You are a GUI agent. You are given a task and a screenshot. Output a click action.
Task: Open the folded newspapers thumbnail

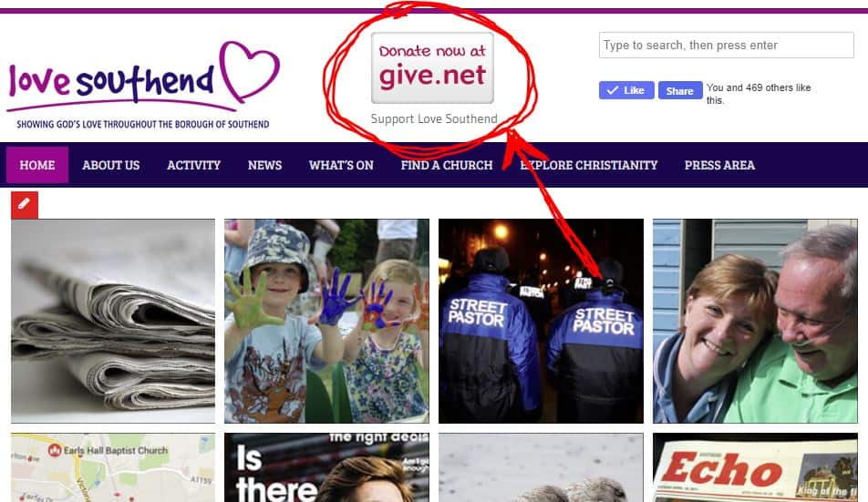[x=113, y=321]
